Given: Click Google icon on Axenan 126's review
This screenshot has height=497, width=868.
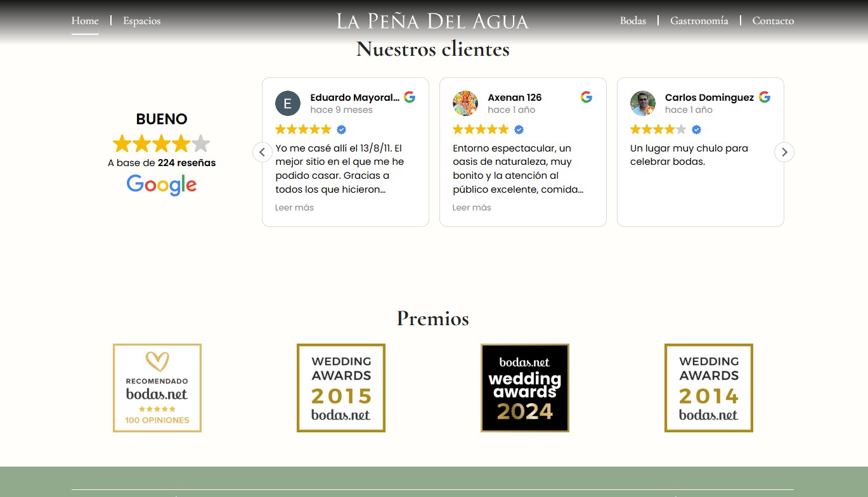Looking at the screenshot, I should pyautogui.click(x=586, y=97).
